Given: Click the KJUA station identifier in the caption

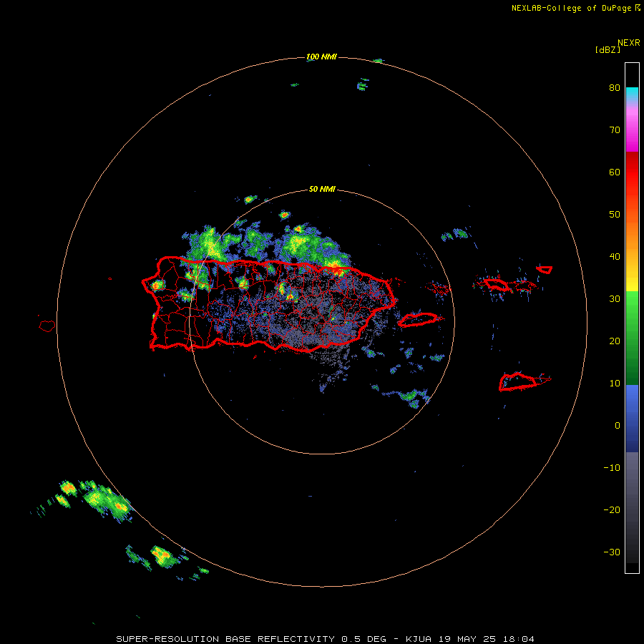Looking at the screenshot, I should [x=419, y=639].
